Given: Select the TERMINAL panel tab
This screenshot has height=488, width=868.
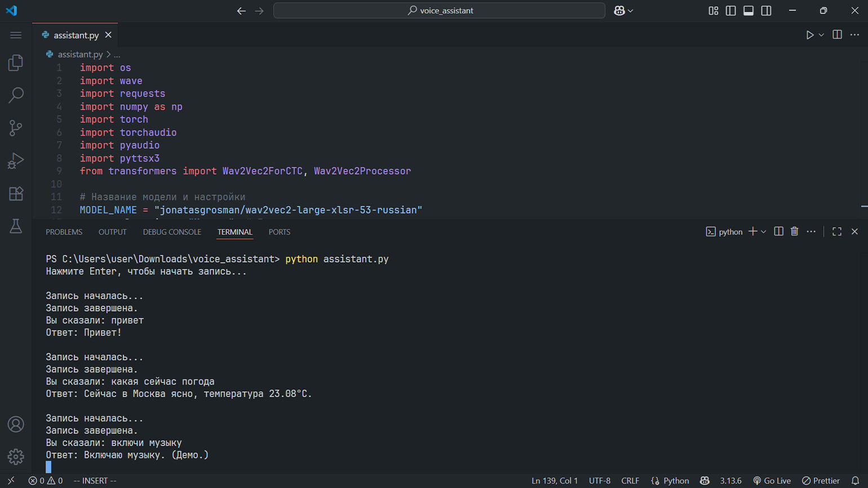Looking at the screenshot, I should pyautogui.click(x=235, y=232).
